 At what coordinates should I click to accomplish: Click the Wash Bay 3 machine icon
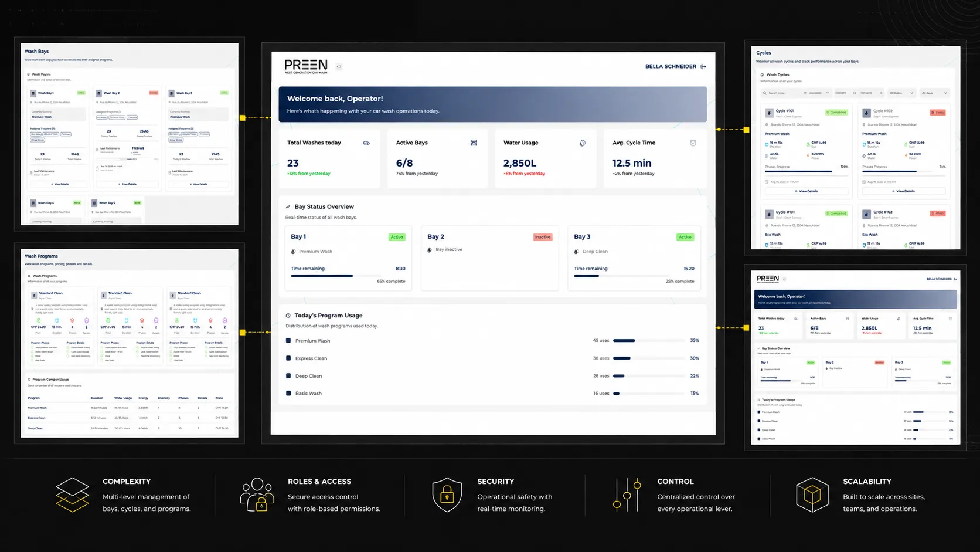click(x=172, y=93)
